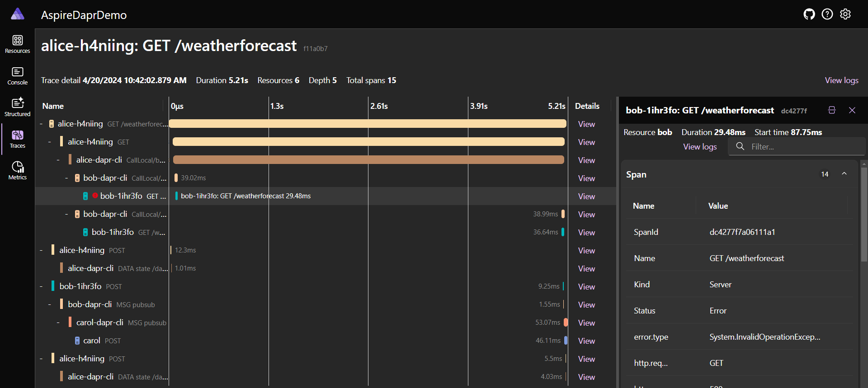Image resolution: width=868 pixels, height=388 pixels.
Task: Collapse the last alice-h4niing POST row
Action: coord(41,359)
